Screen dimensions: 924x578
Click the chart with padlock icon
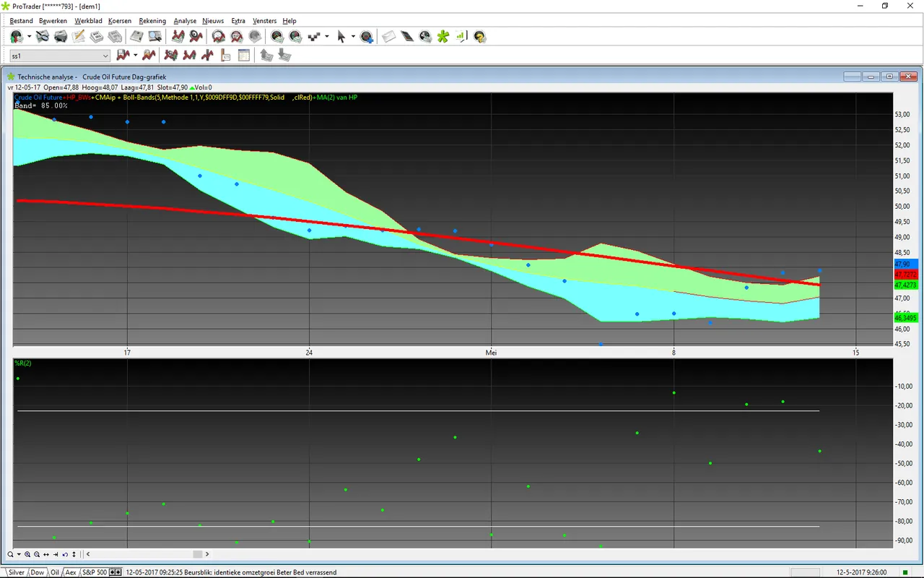[149, 55]
